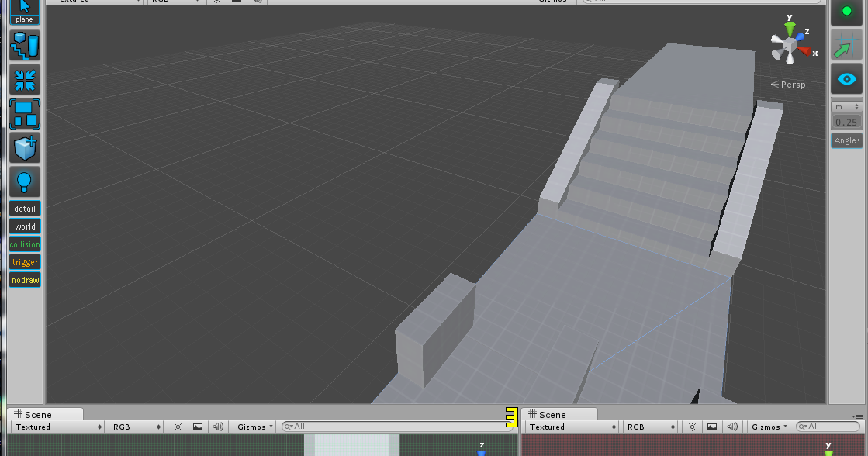The width and height of the screenshot is (868, 456).
Task: Set entity type to collision
Action: click(x=25, y=244)
